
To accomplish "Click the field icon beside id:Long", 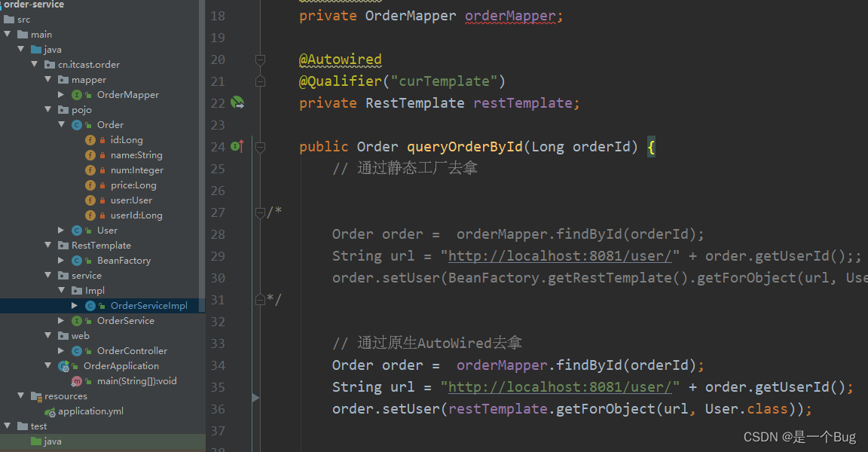I will (90, 140).
